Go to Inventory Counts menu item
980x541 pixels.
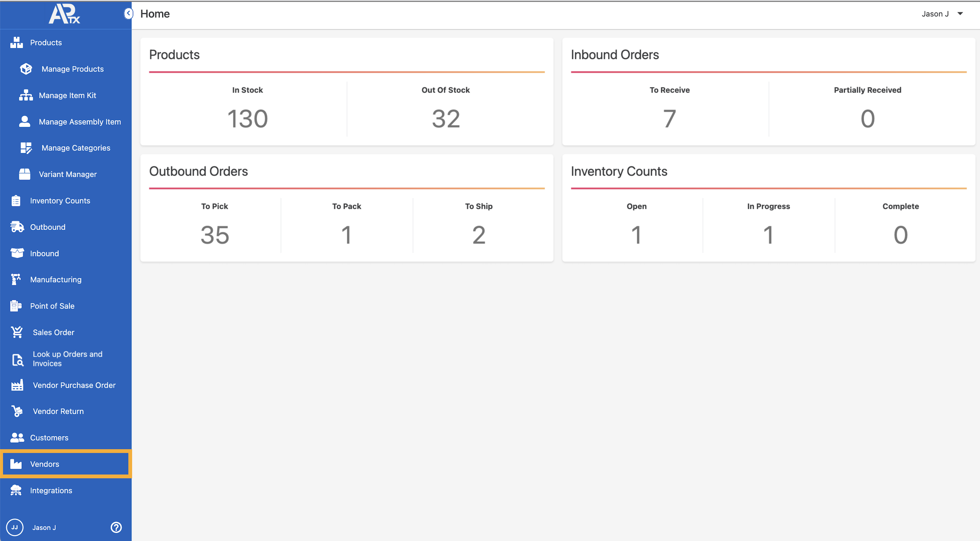(x=60, y=201)
